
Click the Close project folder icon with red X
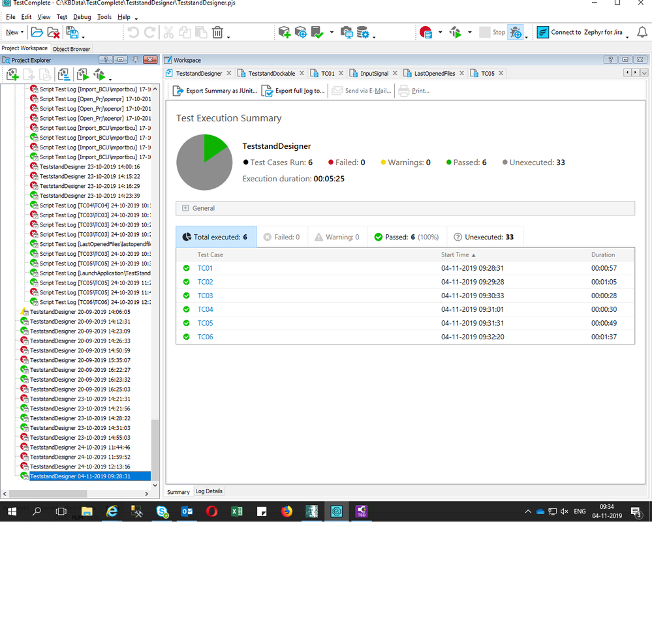[x=54, y=32]
